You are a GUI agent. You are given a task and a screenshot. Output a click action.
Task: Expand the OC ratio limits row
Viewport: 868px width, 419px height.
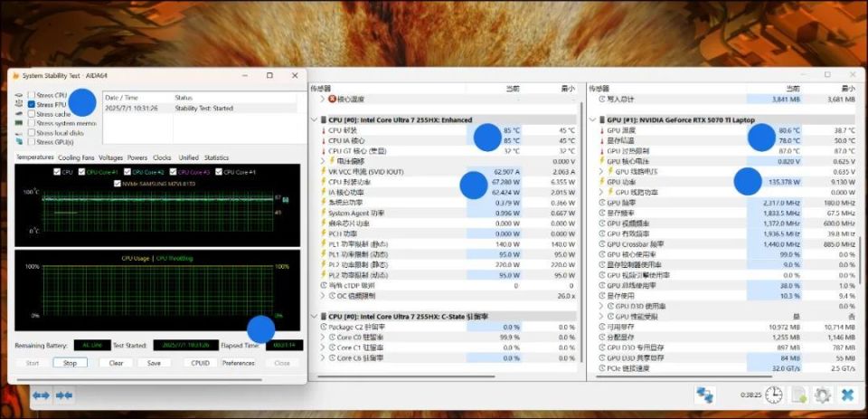pos(324,296)
